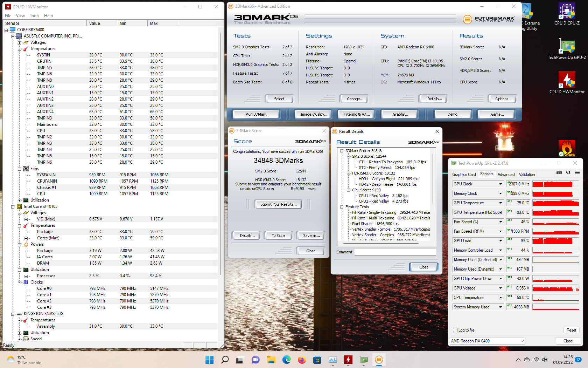Viewport: 588px width, 368px height.
Task: Open the Memory Clock sensor dropdown
Action: [500, 193]
